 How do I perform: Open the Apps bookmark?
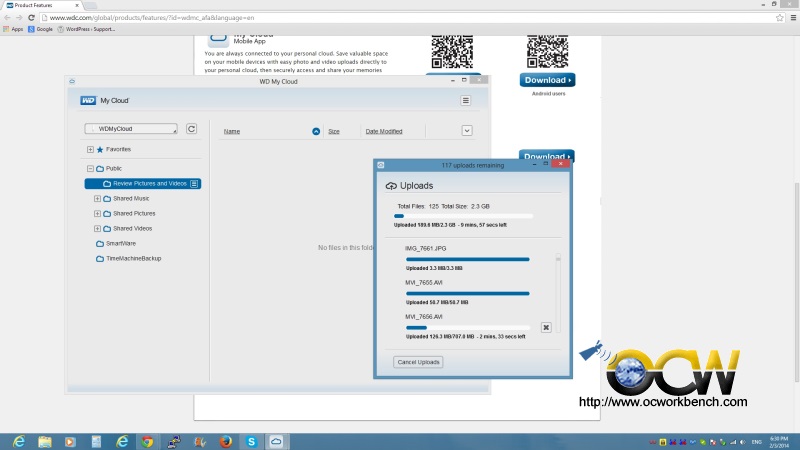(x=13, y=29)
